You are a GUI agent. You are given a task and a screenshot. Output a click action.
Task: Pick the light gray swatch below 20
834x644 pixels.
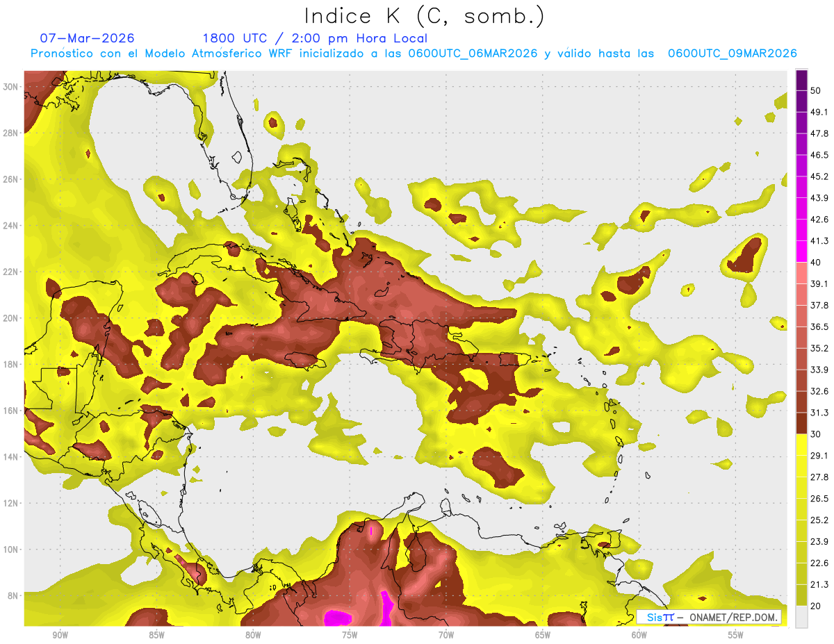pyautogui.click(x=801, y=617)
